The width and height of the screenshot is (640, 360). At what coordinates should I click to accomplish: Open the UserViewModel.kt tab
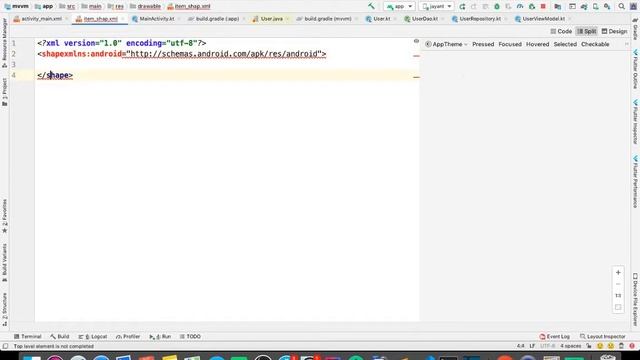[543, 19]
